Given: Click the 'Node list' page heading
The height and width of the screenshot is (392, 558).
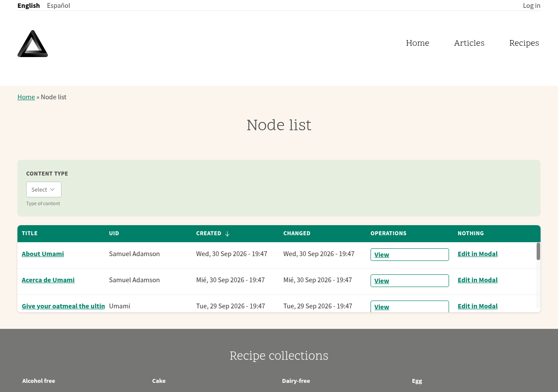Looking at the screenshot, I should [279, 125].
